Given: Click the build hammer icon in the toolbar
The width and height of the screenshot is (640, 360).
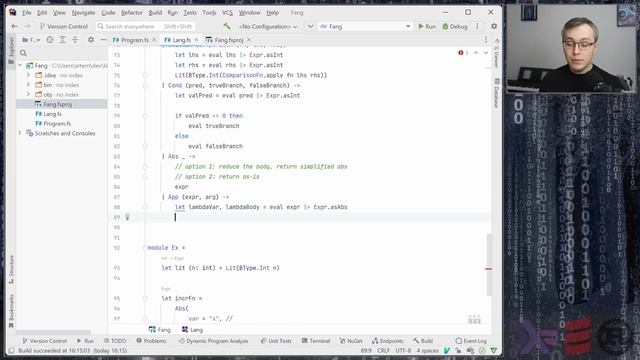Looking at the screenshot, I should (x=227, y=26).
